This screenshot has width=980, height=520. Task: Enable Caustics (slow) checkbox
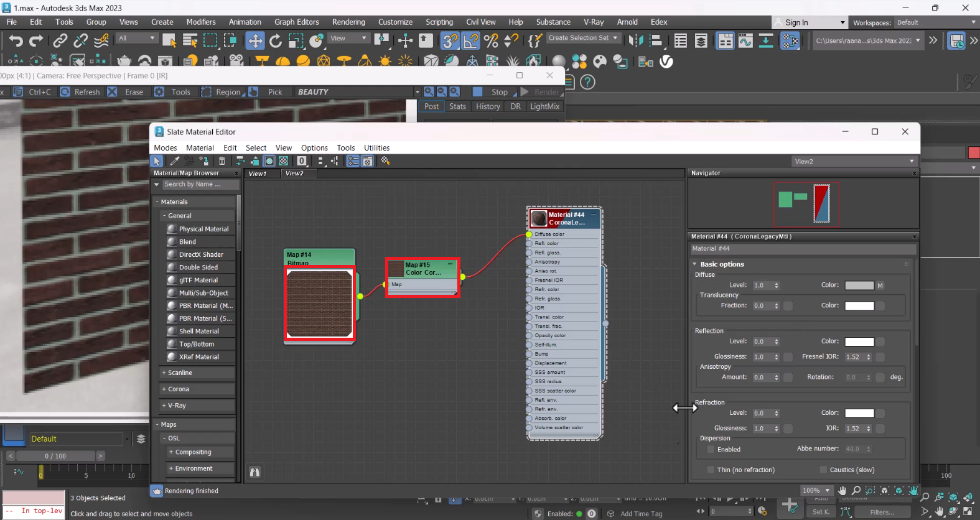823,470
